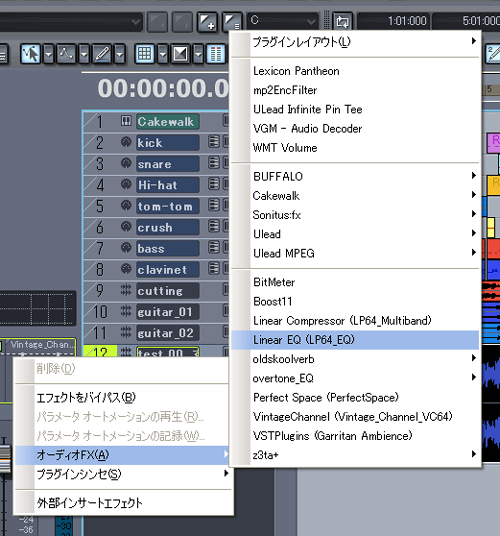Click the Vintage_Chan FX bin entry
The width and height of the screenshot is (500, 536).
42,344
